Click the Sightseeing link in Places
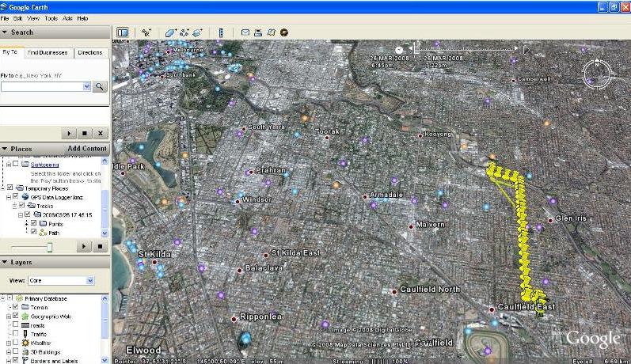The width and height of the screenshot is (631, 364). (x=44, y=165)
